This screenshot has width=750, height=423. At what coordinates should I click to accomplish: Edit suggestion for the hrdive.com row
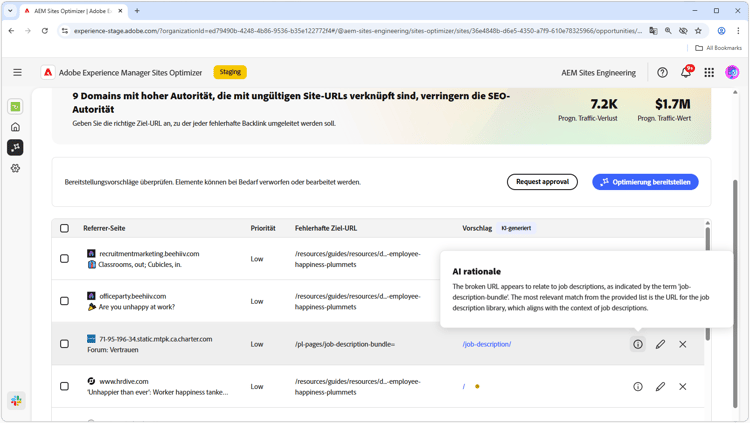click(660, 386)
